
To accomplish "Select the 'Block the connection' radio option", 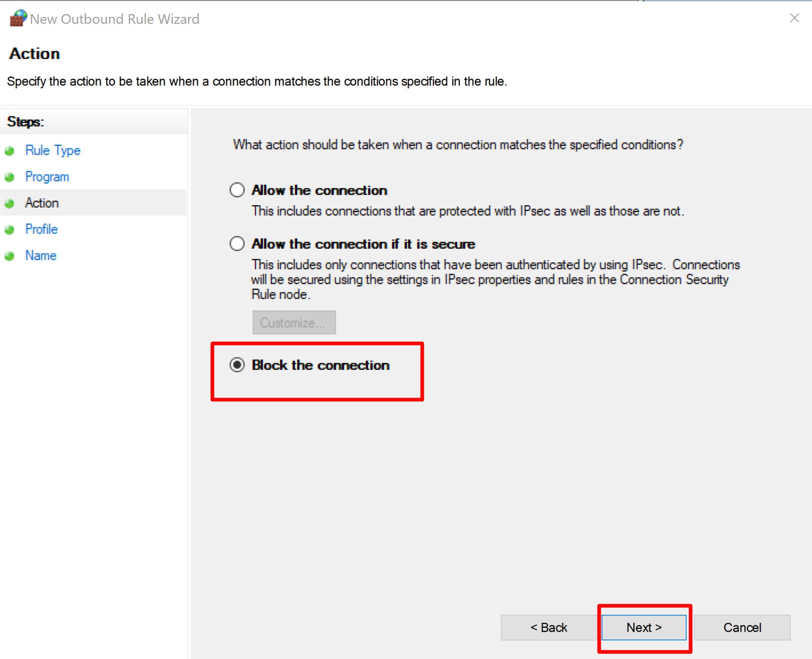I will 237,365.
